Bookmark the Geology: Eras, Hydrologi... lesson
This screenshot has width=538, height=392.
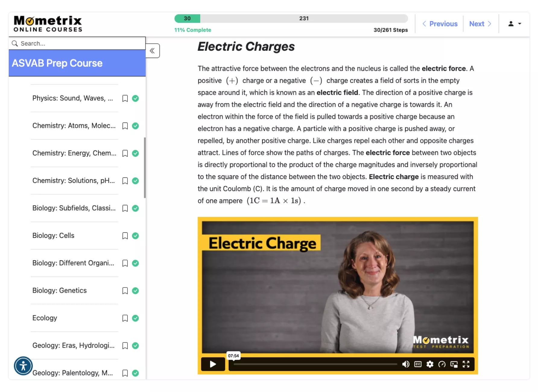pyautogui.click(x=125, y=346)
